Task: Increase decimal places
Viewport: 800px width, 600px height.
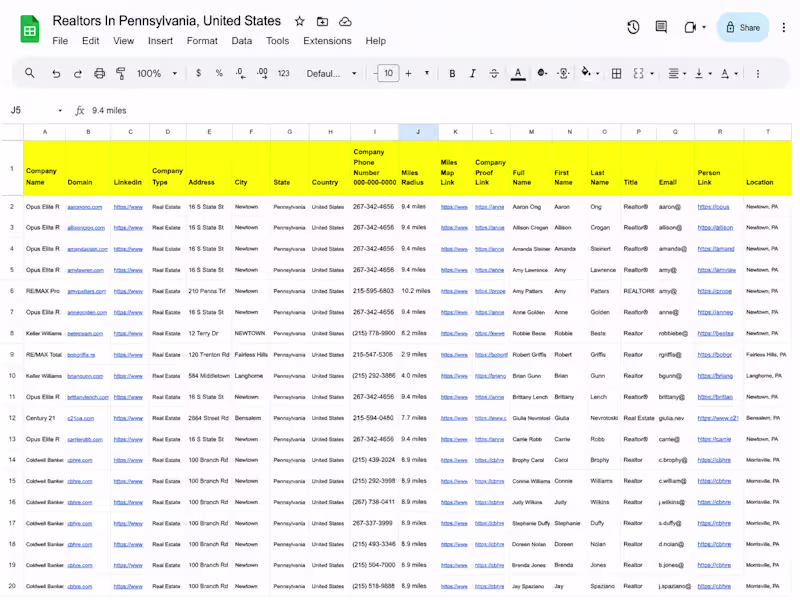Action: coord(262,73)
